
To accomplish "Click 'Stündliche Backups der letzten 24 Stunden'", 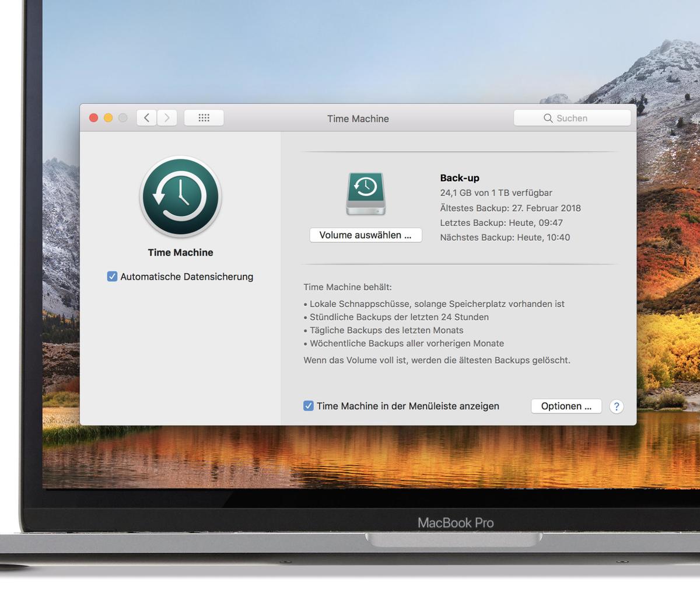I will (396, 317).
